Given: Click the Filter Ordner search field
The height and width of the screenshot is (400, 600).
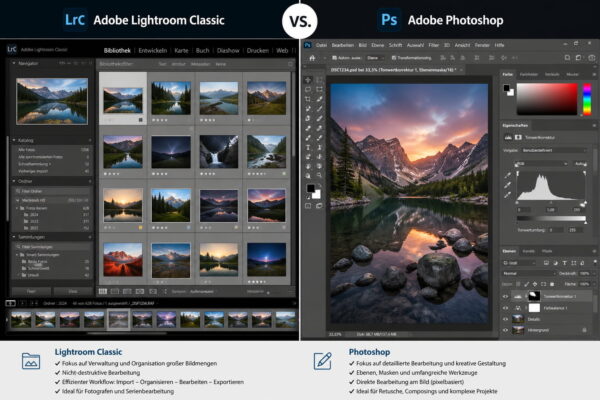Looking at the screenshot, I should click(x=52, y=191).
